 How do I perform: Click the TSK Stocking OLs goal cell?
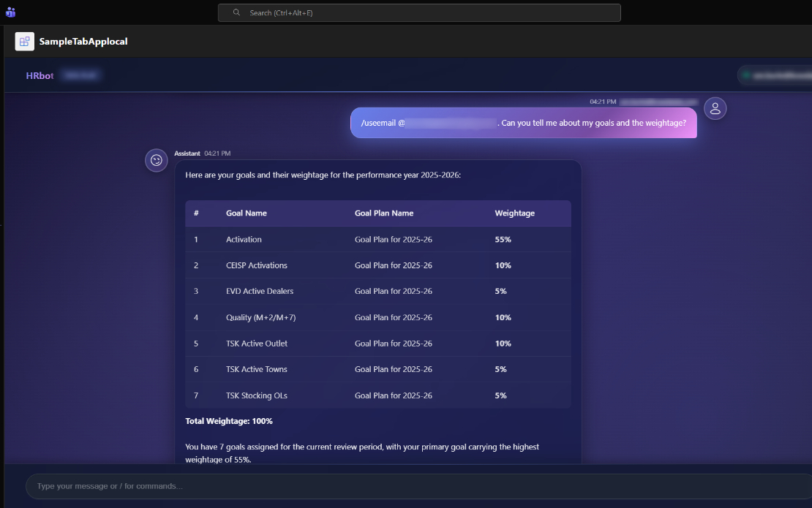click(x=256, y=395)
